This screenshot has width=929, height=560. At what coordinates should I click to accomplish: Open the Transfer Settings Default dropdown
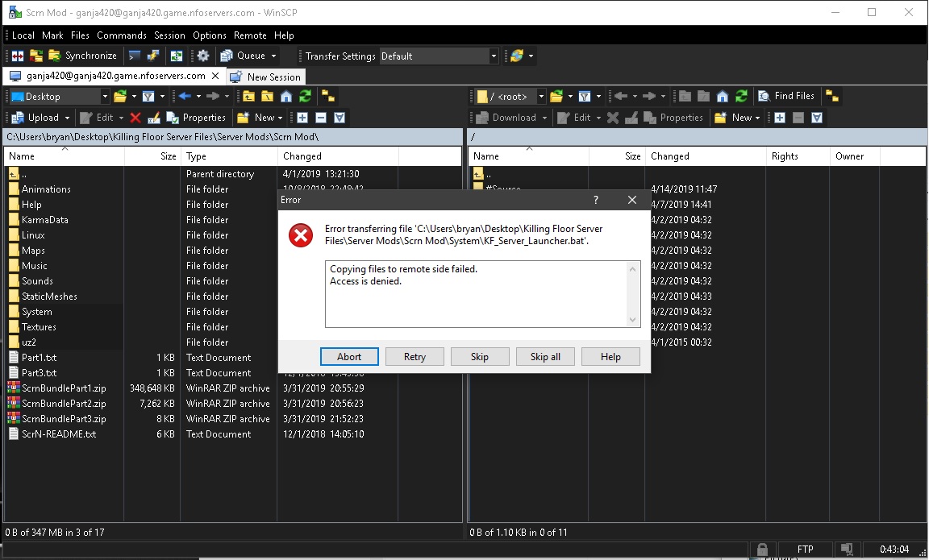click(494, 56)
